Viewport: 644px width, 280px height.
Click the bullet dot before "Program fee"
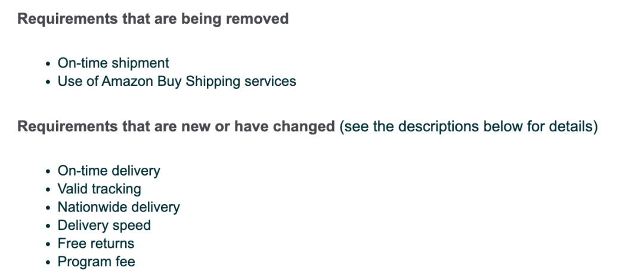click(48, 262)
